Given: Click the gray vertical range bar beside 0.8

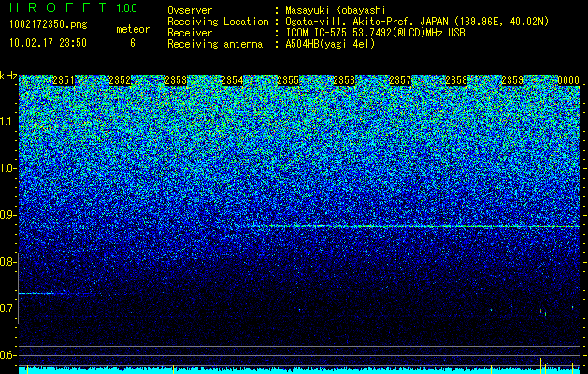Looking at the screenshot, I should click(19, 288).
